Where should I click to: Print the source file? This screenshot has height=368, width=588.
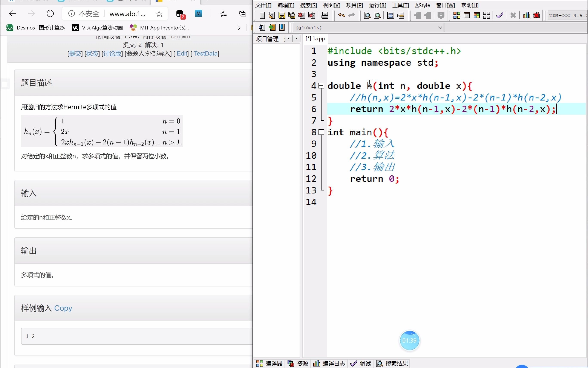pos(325,15)
